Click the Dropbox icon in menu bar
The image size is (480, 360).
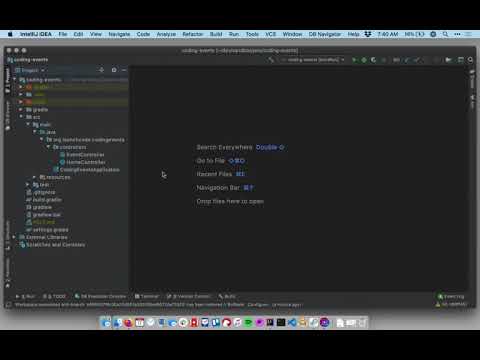pos(368,34)
